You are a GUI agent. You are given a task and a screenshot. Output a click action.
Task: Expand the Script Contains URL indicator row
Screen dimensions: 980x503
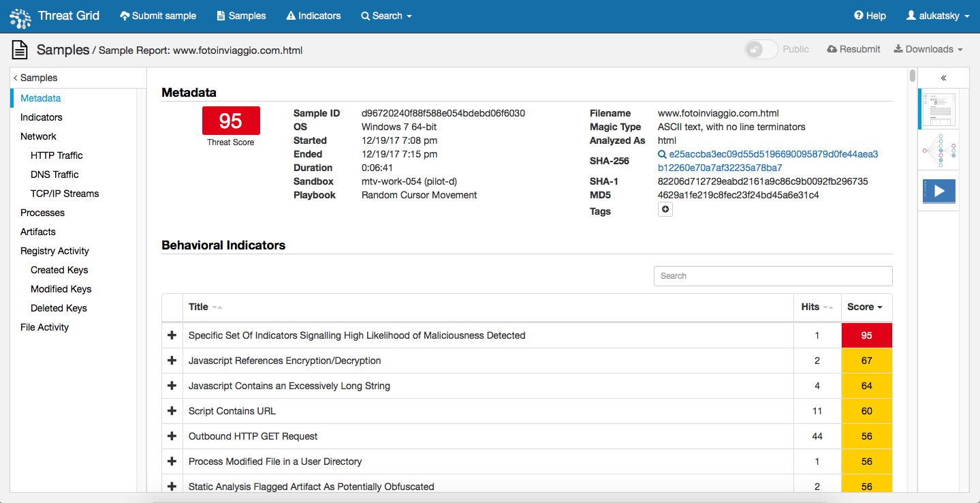tap(172, 410)
